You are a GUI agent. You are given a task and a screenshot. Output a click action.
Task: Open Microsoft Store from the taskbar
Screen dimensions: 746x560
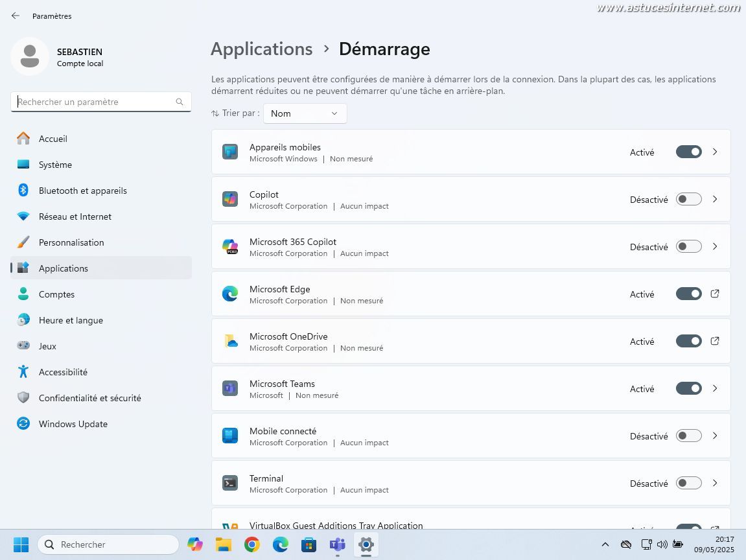coord(309,544)
